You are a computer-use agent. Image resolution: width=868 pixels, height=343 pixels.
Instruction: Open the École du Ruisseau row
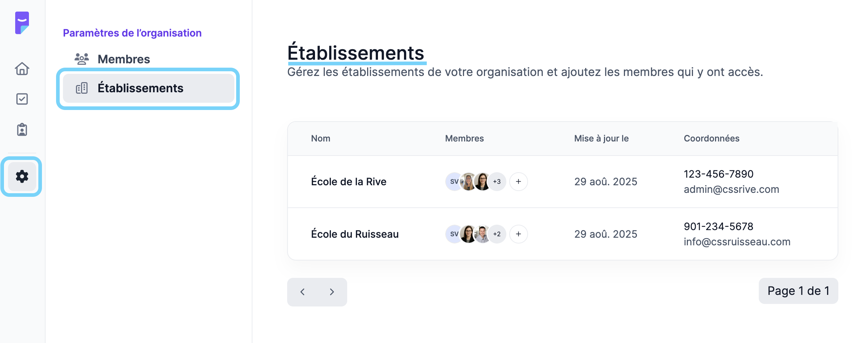(x=563, y=234)
